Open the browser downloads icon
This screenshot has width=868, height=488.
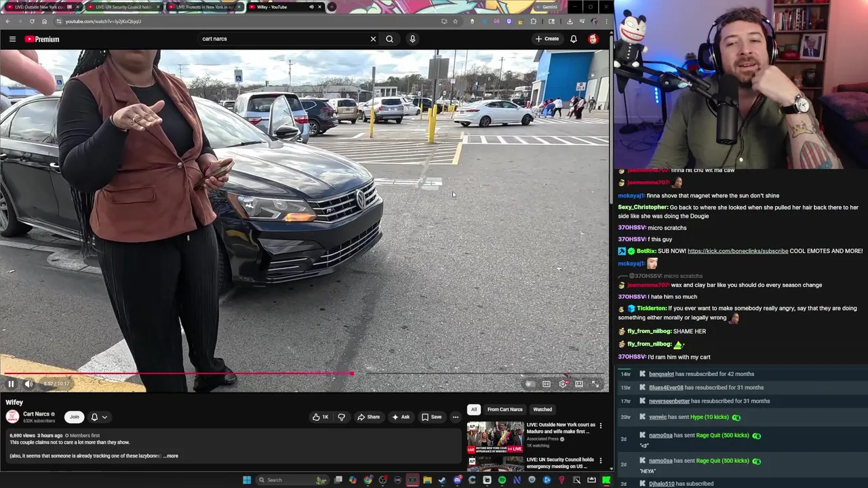pos(570,21)
